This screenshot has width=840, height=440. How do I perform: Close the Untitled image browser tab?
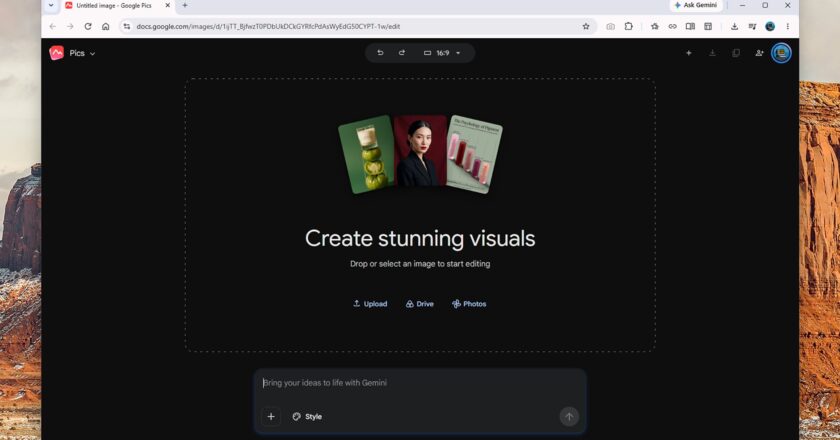coord(168,5)
